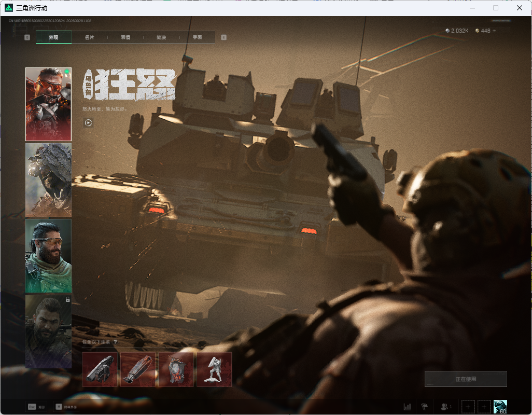Click the 448 currency balance
Viewport: 532px width, 415px height.
tap(483, 31)
